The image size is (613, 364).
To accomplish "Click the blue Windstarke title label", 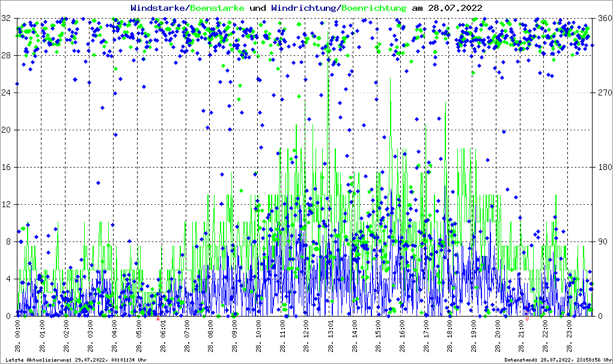I will pyautogui.click(x=159, y=8).
